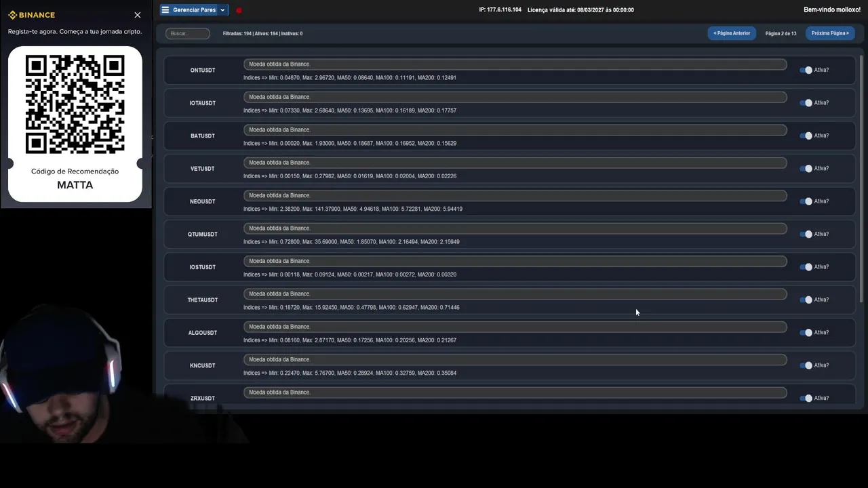Click the ALGOUSDT description field
This screenshot has width=868, height=488.
pyautogui.click(x=515, y=327)
